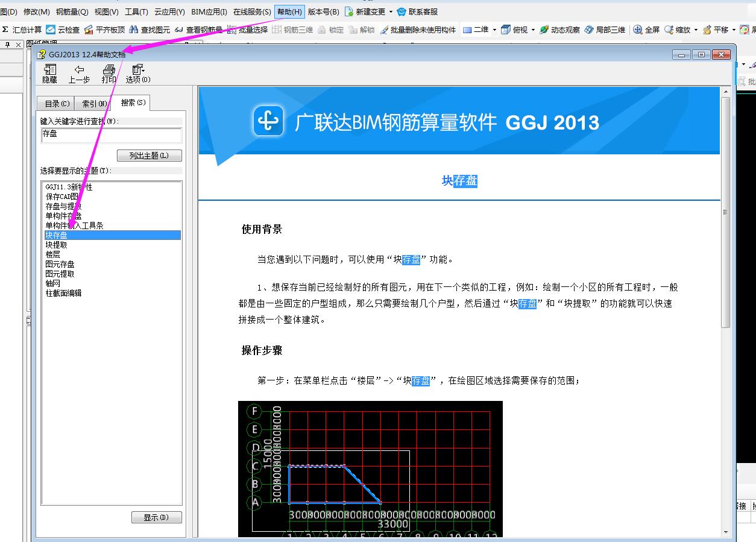Click 显示(D) button
This screenshot has width=756, height=542.
(x=156, y=517)
